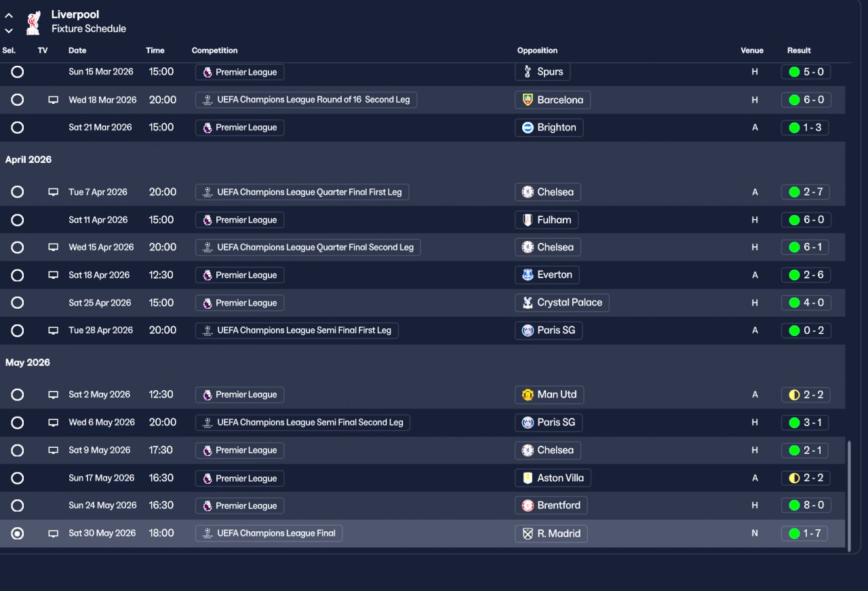The width and height of the screenshot is (868, 591).
Task: Open Paris SG opposition on Tue 28 Apr 2026
Action: click(x=549, y=330)
